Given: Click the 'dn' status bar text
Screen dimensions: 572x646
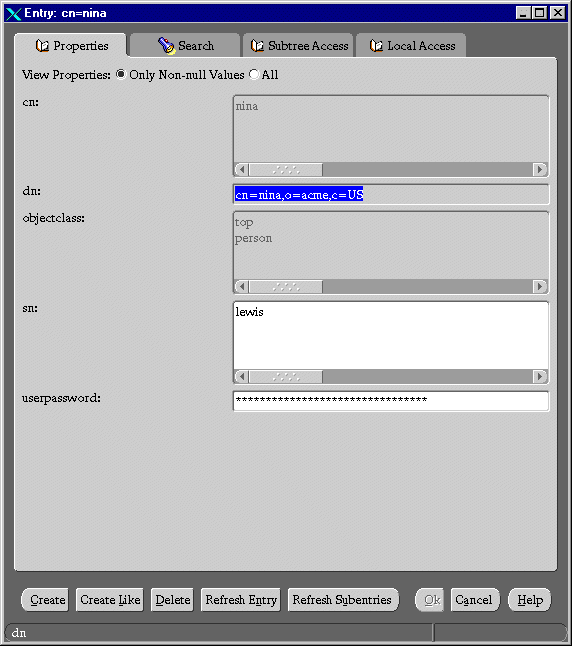Looking at the screenshot, I should coord(19,633).
